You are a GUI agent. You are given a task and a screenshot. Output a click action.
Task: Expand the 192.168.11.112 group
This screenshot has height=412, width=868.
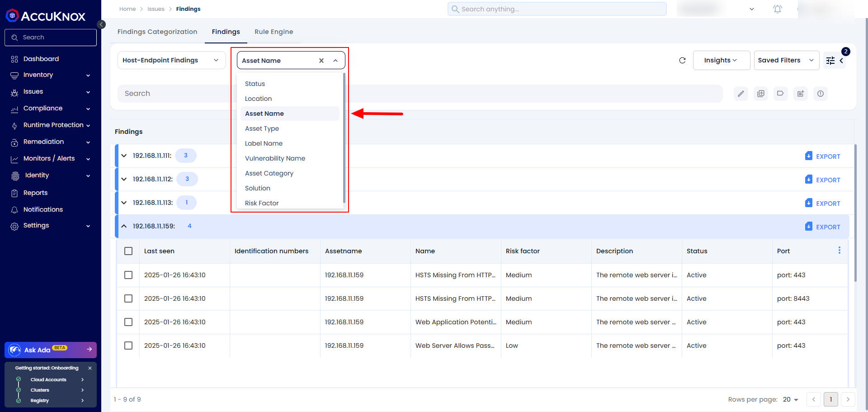(124, 179)
